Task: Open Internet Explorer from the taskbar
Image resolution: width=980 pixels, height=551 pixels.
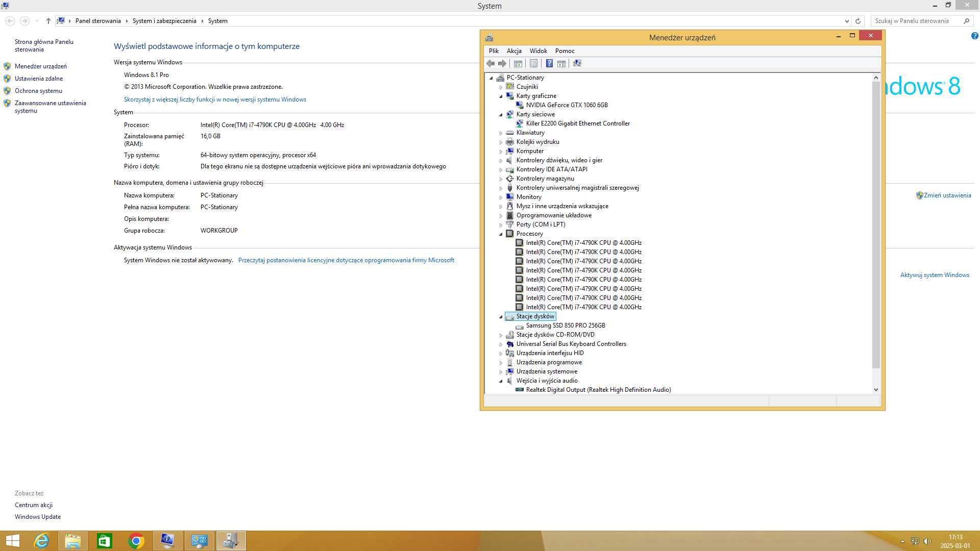Action: [41, 541]
